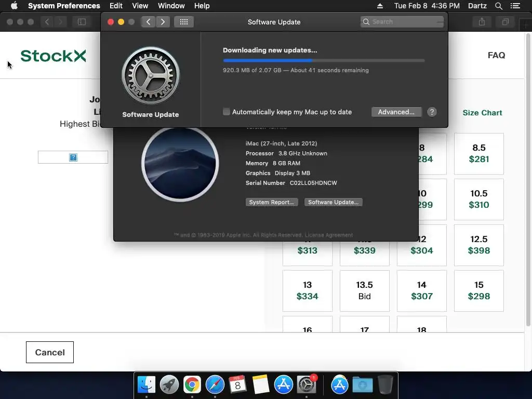The width and height of the screenshot is (532, 399).
Task: Open the License Agreement link
Action: click(329, 235)
